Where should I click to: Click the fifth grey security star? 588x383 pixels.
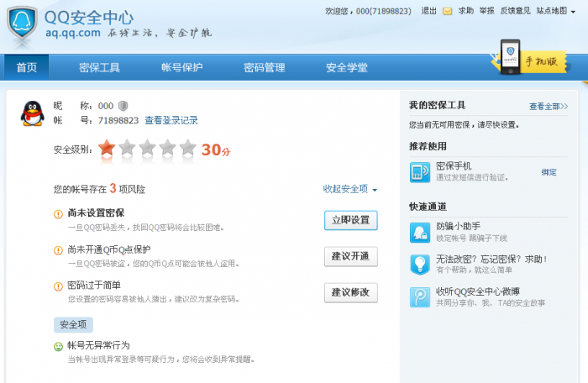pyautogui.click(x=188, y=148)
